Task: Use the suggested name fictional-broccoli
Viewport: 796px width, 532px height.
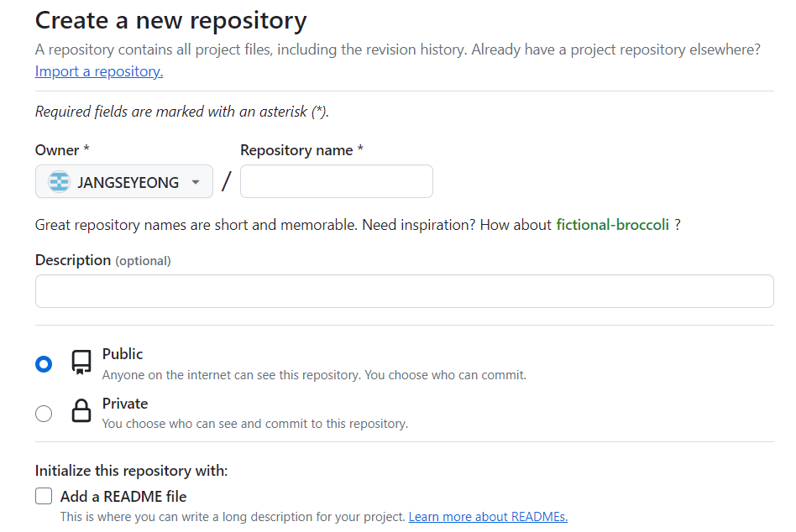Action: (x=612, y=225)
